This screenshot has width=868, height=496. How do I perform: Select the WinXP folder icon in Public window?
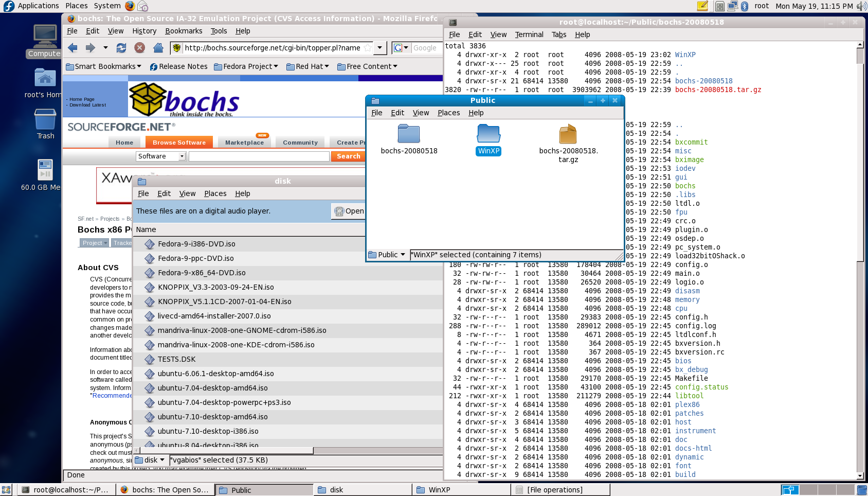pos(489,139)
